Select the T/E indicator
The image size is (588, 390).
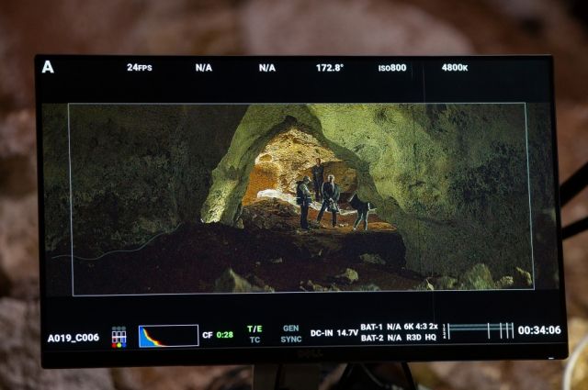coord(254,329)
